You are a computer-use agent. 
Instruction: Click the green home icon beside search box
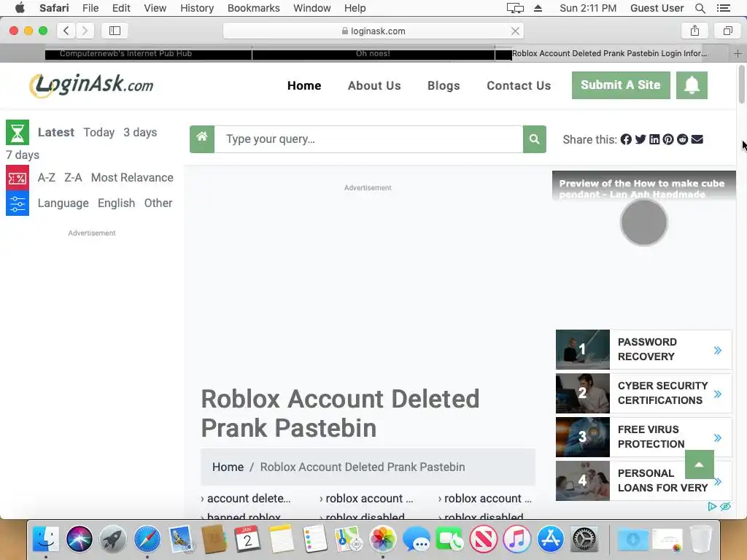point(202,139)
